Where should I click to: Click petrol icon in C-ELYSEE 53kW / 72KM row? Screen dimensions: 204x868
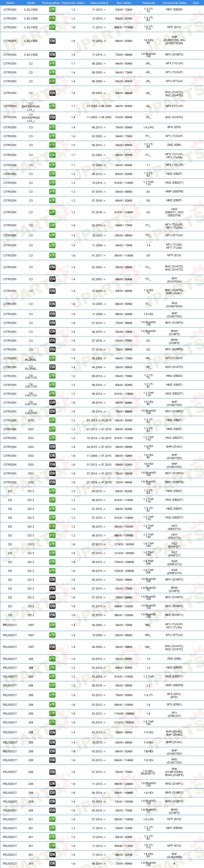click(x=52, y=9)
